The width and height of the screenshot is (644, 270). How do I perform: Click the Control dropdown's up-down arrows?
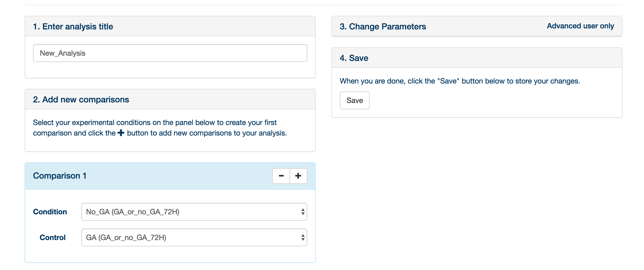pyautogui.click(x=303, y=237)
